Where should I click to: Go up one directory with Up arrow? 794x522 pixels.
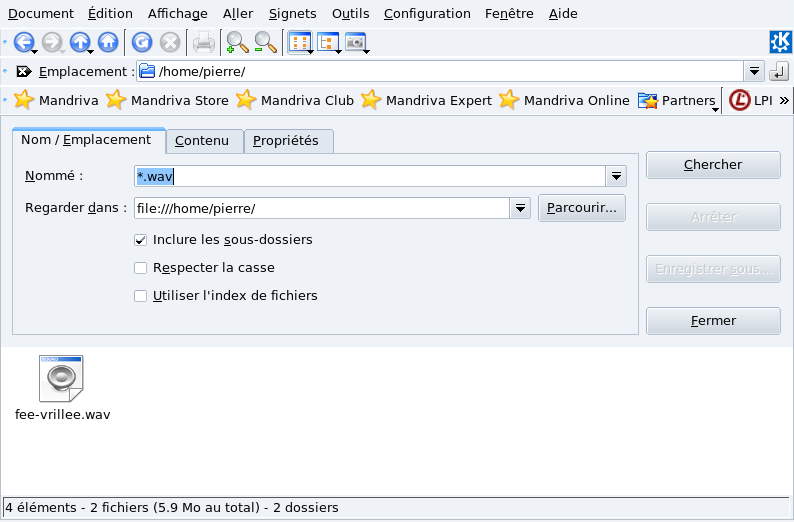click(79, 42)
